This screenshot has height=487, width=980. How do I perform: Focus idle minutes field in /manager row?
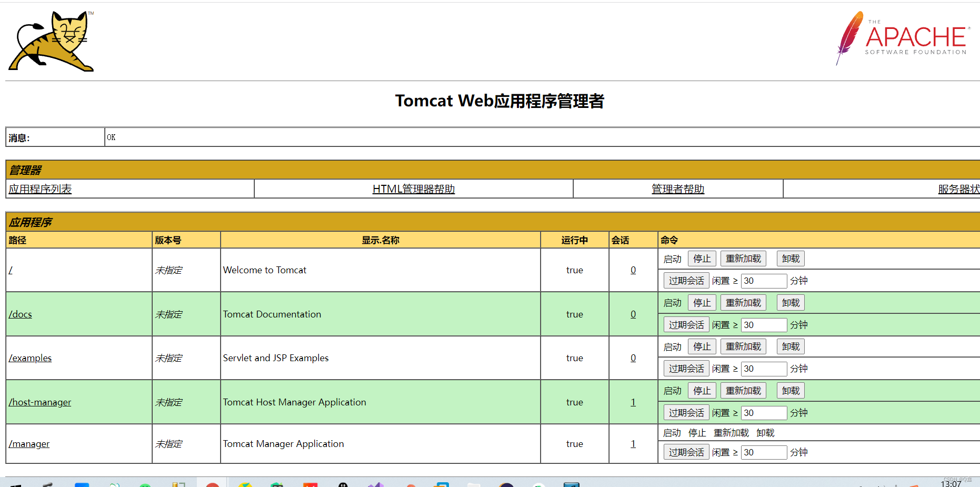764,452
